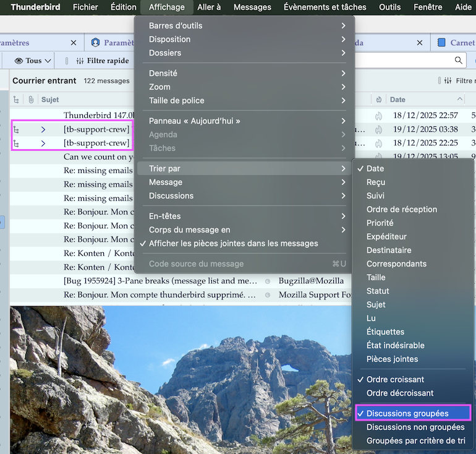Choose Ordre décroissant sort order
The width and height of the screenshot is (476, 454).
coord(399,393)
